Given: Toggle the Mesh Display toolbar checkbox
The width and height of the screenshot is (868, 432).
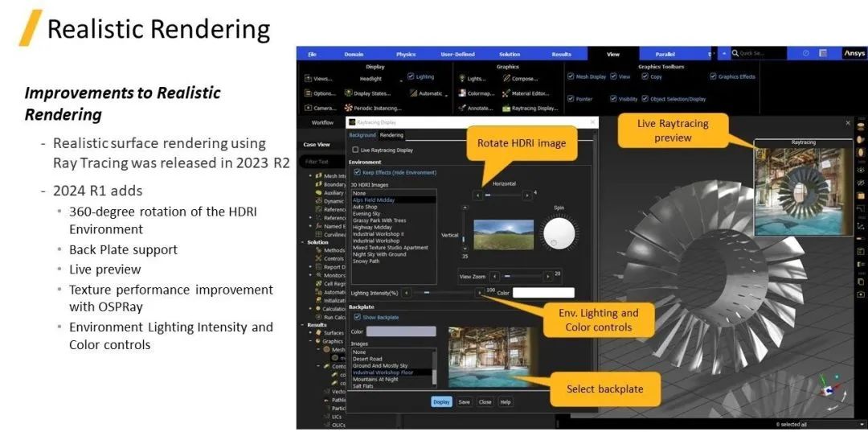Looking at the screenshot, I should (x=571, y=77).
